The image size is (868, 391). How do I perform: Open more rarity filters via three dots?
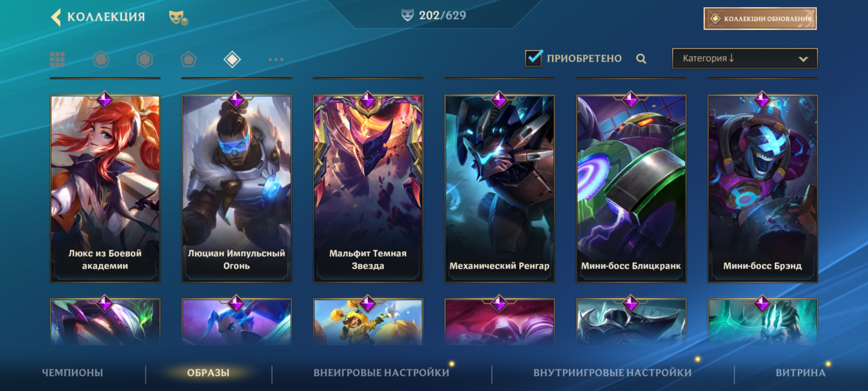coord(276,59)
